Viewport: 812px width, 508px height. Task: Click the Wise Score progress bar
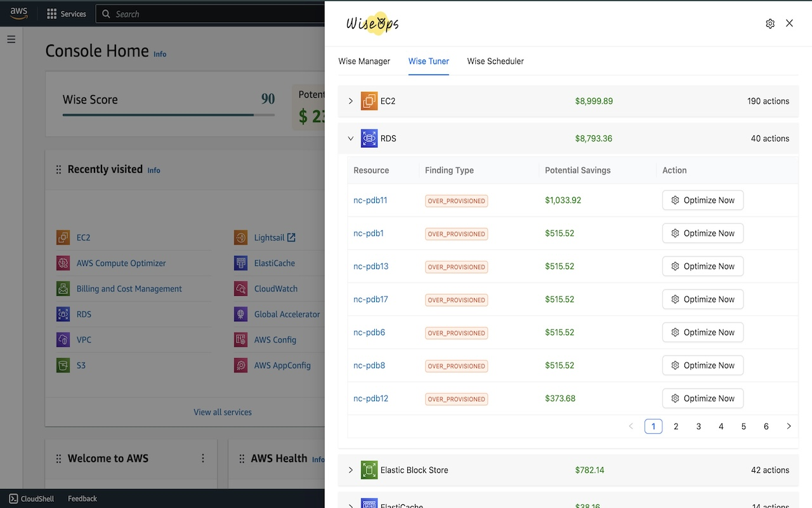click(169, 115)
